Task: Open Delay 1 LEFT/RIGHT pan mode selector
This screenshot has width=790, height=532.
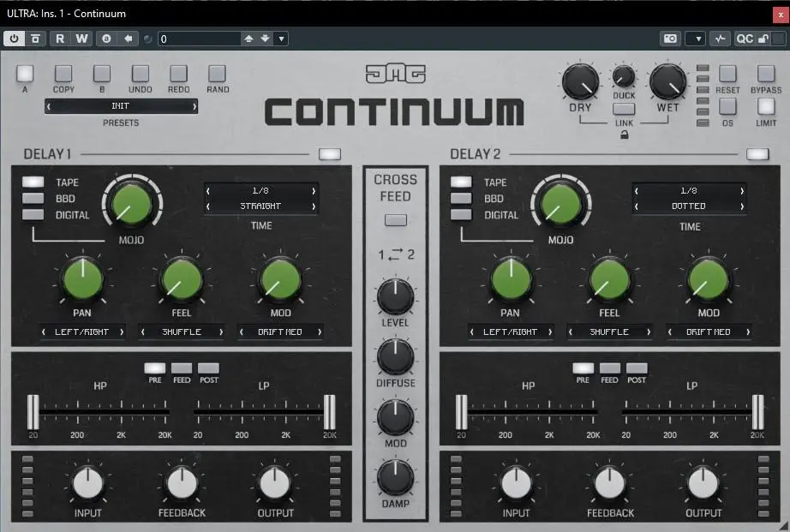Action: click(82, 332)
